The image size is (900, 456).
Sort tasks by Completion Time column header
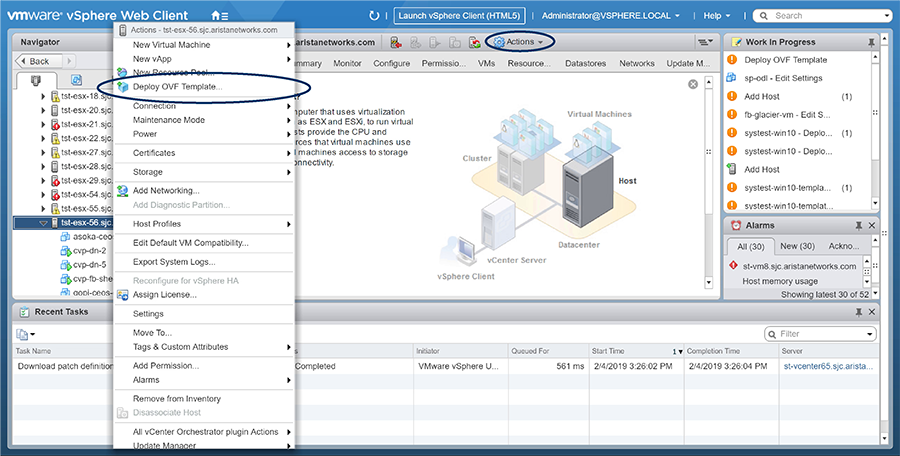(x=731, y=351)
